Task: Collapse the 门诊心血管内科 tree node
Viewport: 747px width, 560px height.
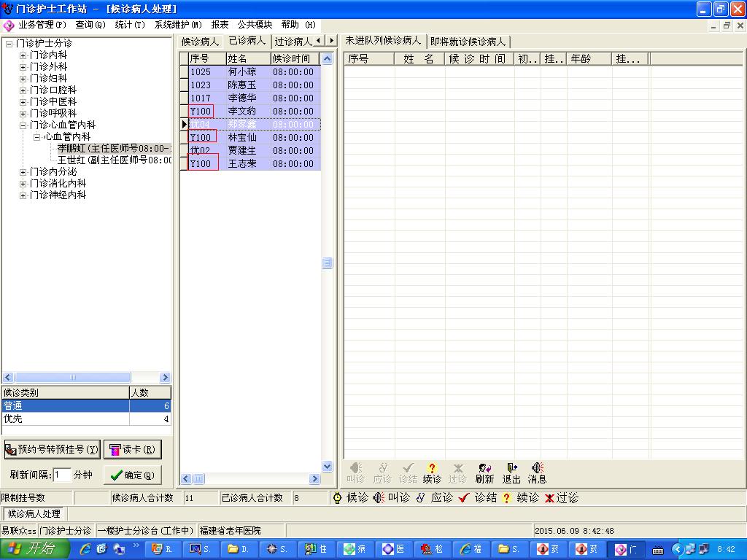Action: click(23, 125)
